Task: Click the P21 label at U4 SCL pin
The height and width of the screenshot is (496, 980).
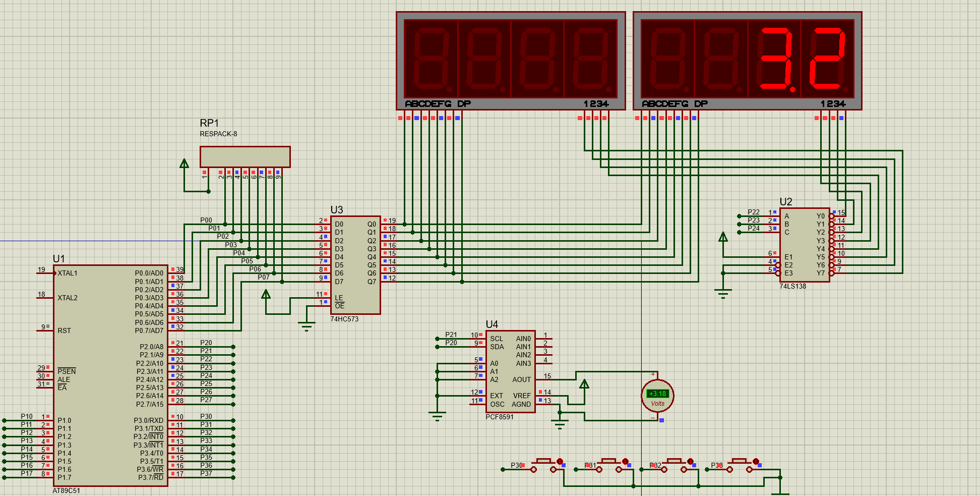Action: (x=451, y=335)
